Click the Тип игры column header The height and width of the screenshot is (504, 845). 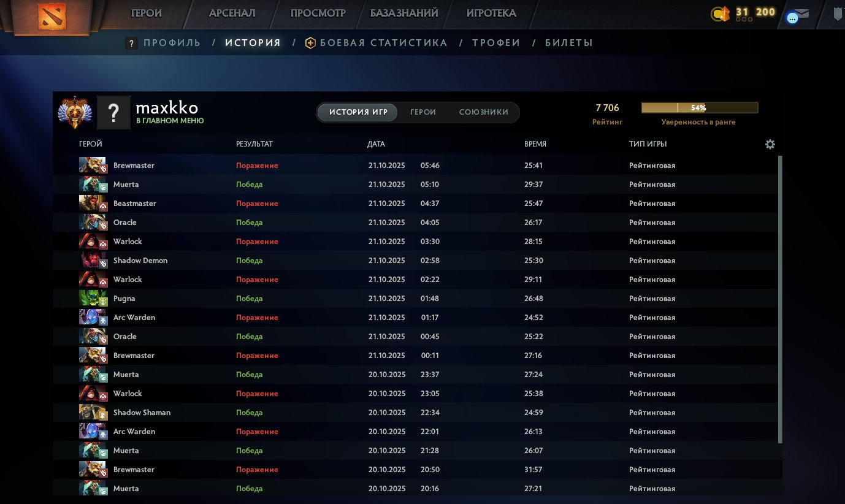648,144
